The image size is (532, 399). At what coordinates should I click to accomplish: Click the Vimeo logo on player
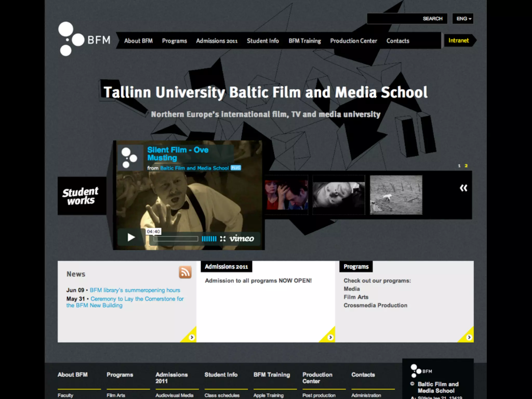(242, 238)
